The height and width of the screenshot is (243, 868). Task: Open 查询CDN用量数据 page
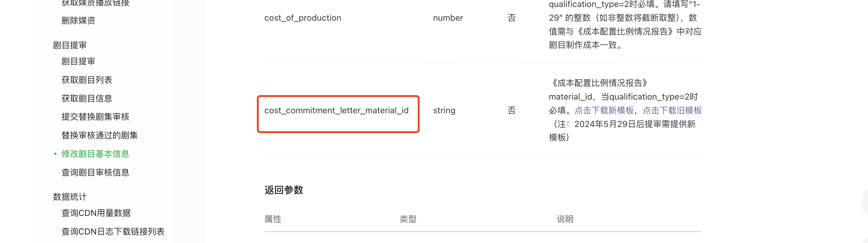click(96, 213)
